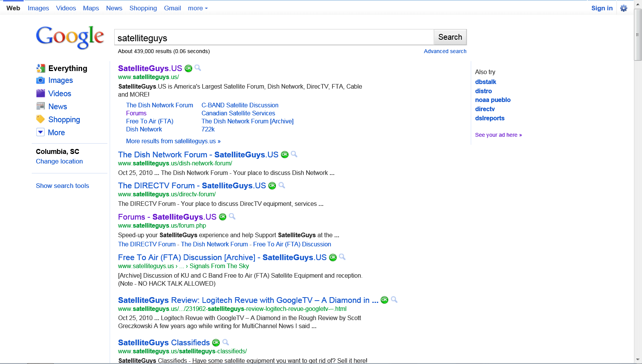Click the green OK badge beside SatelliteGuys.US title
The width and height of the screenshot is (642, 364).
tap(188, 68)
